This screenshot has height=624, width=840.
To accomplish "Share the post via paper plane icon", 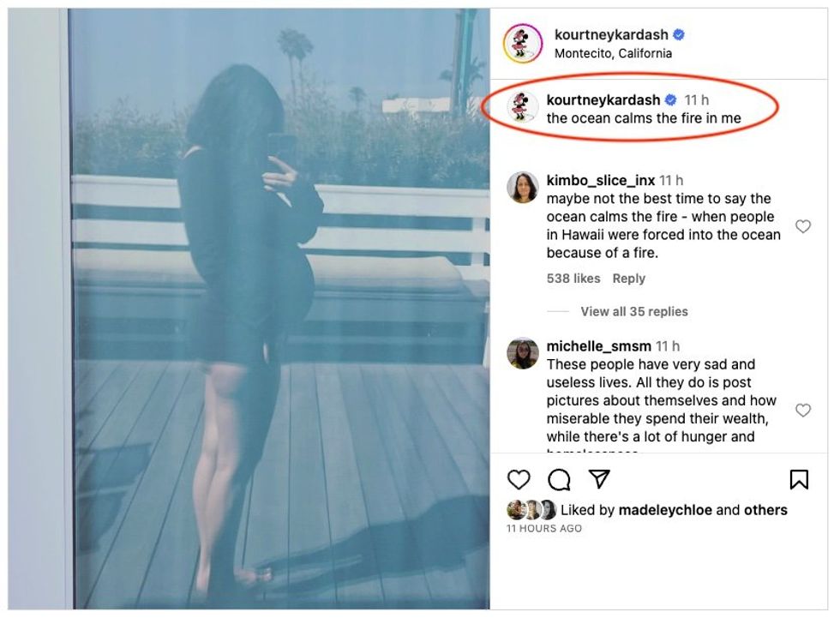I will pos(599,479).
